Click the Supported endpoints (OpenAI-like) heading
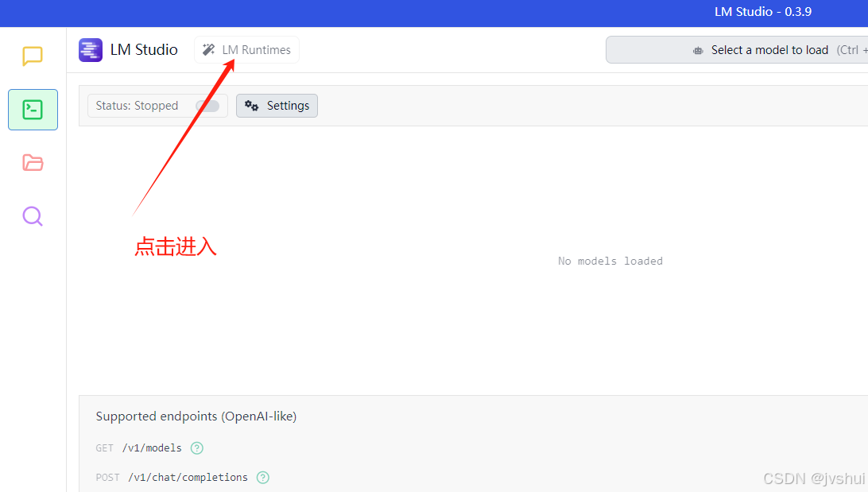The height and width of the screenshot is (492, 868). 196,416
